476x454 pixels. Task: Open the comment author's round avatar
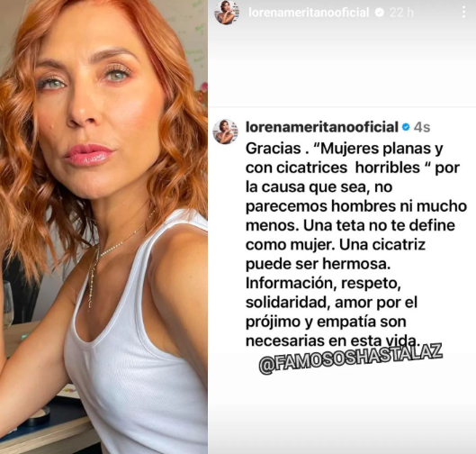tap(226, 132)
